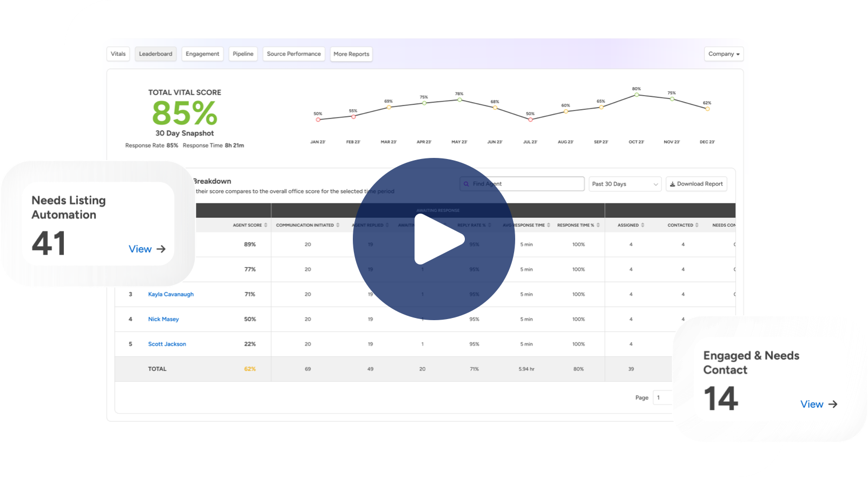Open Kayla Cavanaugh's agent profile link
Screen dimensions: 868x477
coord(170,294)
